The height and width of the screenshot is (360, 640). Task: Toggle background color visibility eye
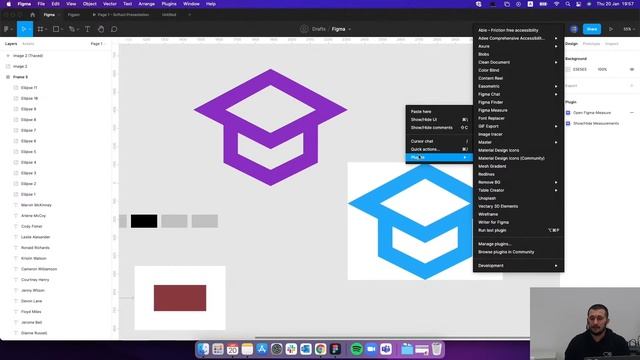632,69
